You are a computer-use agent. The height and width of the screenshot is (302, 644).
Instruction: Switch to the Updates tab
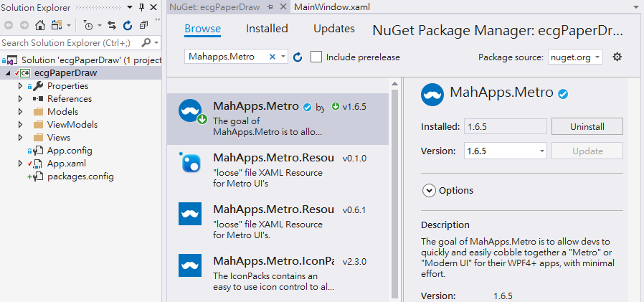(x=334, y=29)
